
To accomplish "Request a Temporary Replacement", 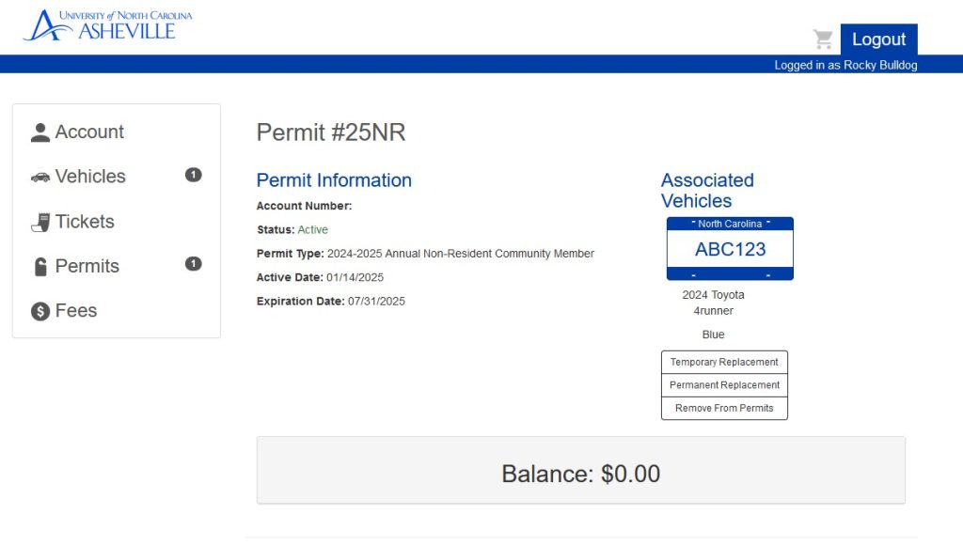I will (x=724, y=363).
